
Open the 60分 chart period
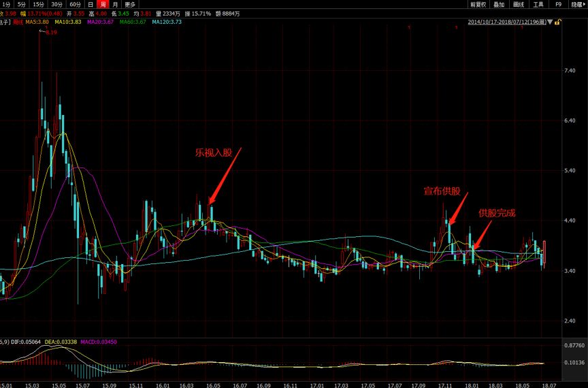(x=76, y=5)
